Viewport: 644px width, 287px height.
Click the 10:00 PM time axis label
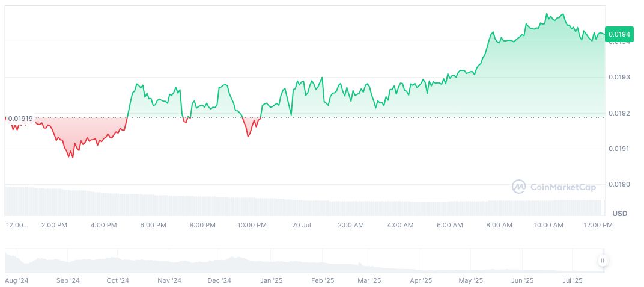click(252, 225)
